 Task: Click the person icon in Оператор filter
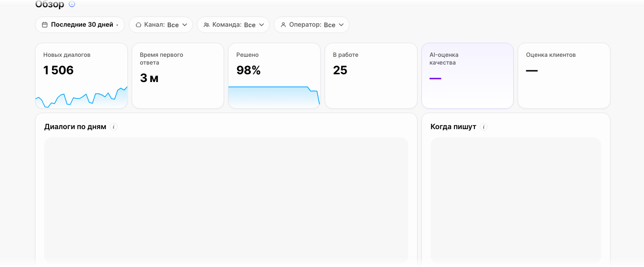283,25
